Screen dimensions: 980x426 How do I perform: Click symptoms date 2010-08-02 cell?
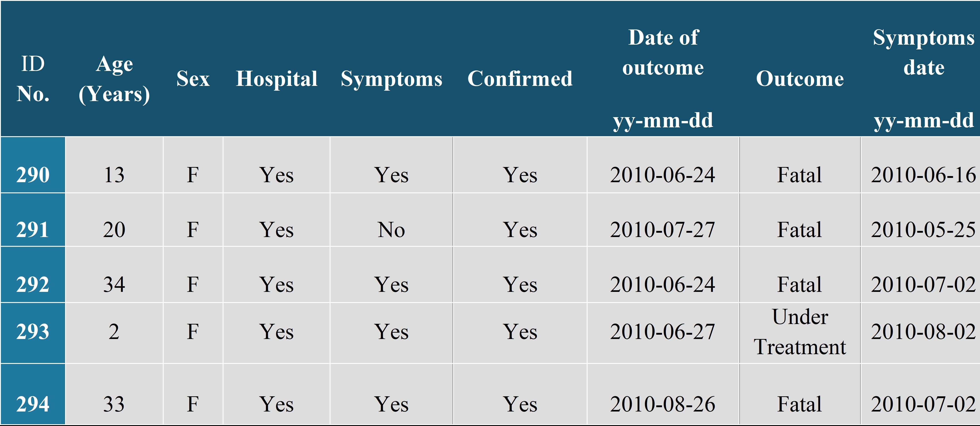pyautogui.click(x=923, y=331)
